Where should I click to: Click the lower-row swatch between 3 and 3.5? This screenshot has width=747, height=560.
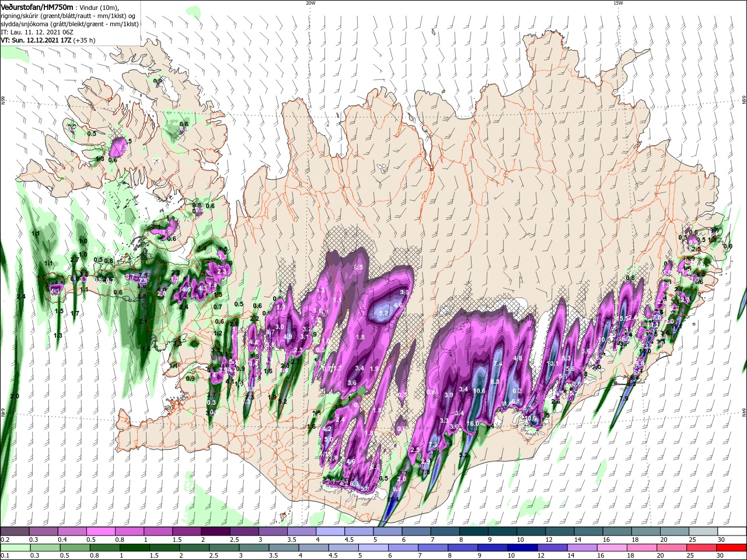click(x=254, y=548)
